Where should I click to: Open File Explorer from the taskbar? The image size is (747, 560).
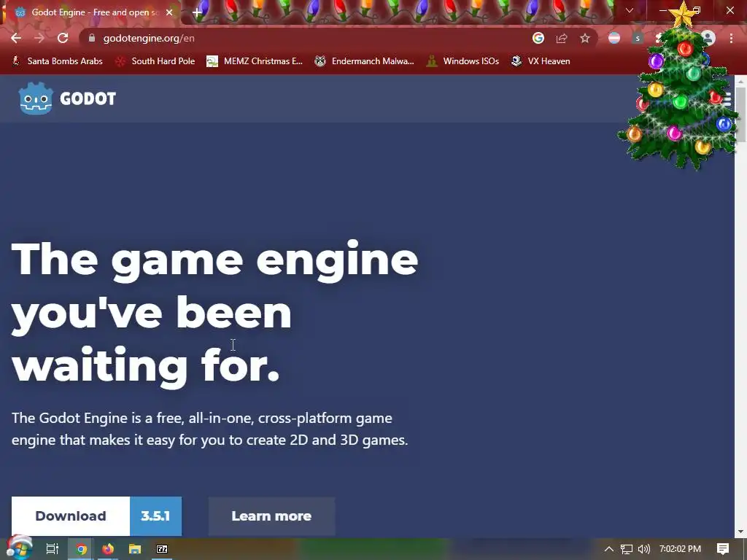click(x=135, y=549)
